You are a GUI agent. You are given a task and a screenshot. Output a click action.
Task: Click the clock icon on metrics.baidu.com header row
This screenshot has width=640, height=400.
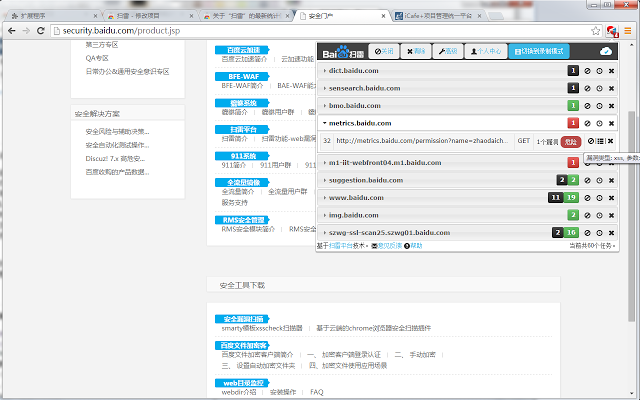(x=599, y=123)
